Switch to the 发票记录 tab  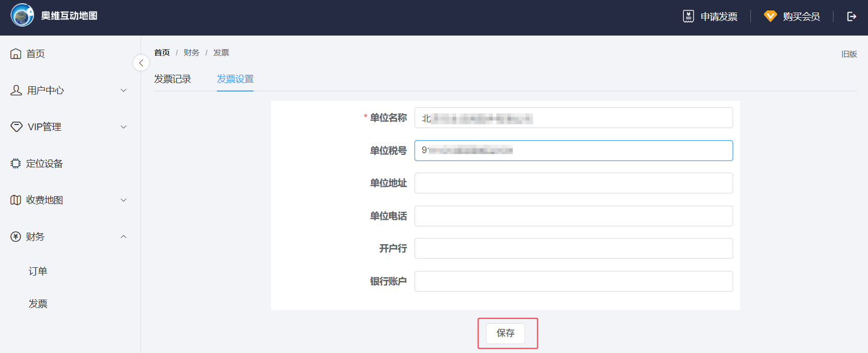tap(172, 79)
